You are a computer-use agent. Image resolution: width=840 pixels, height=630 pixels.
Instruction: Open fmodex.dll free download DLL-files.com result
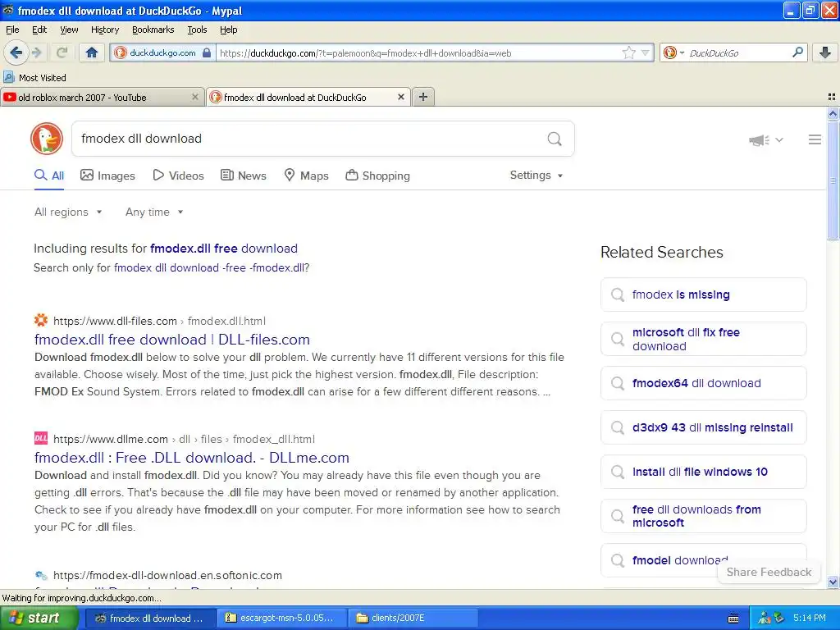point(172,339)
